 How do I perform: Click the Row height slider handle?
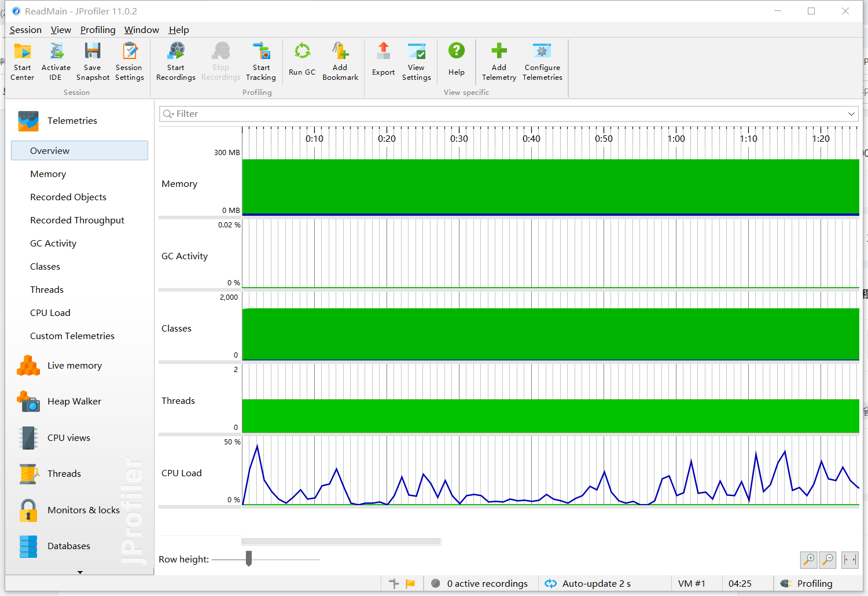tap(249, 559)
